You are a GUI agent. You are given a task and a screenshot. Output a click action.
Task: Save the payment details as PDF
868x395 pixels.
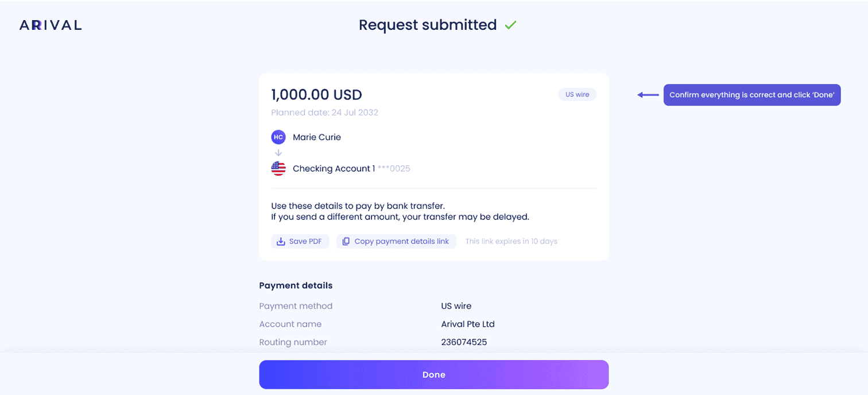(x=300, y=242)
